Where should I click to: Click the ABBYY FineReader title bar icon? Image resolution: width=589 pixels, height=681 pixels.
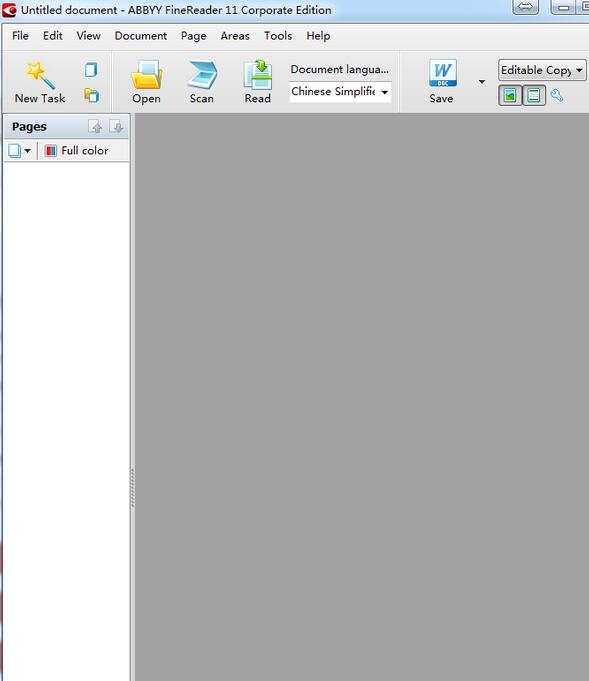9,10
